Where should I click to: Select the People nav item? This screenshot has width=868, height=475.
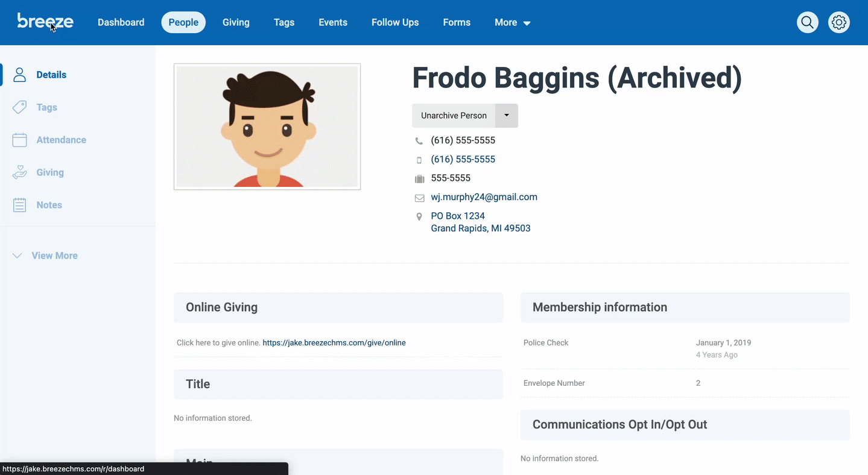pos(183,22)
